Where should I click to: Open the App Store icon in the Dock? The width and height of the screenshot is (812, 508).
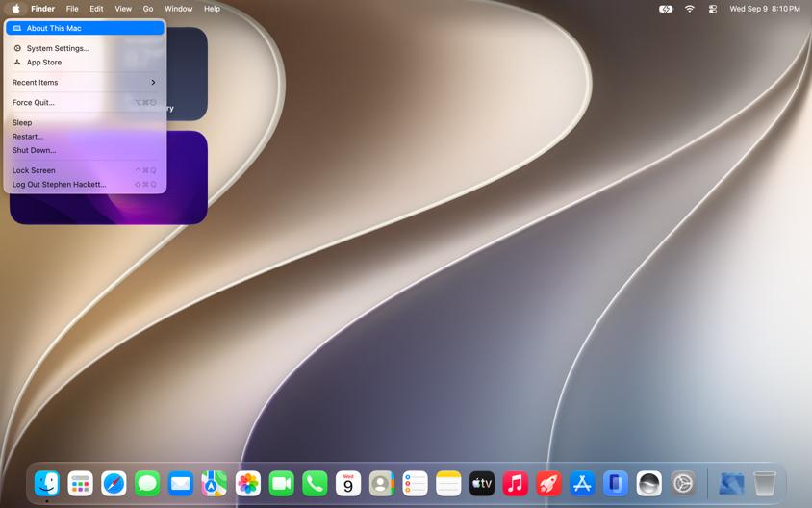582,484
